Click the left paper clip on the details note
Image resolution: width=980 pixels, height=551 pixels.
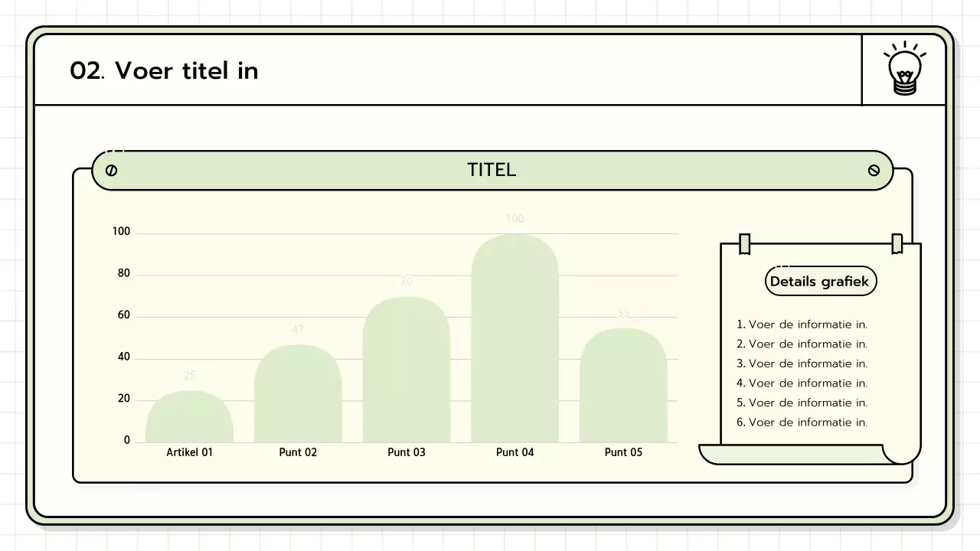[x=744, y=244]
